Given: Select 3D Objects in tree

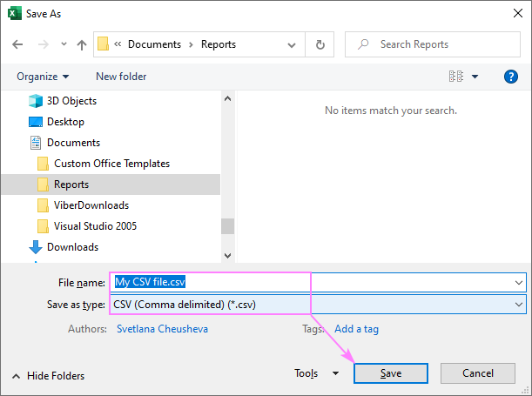Looking at the screenshot, I should (71, 101).
